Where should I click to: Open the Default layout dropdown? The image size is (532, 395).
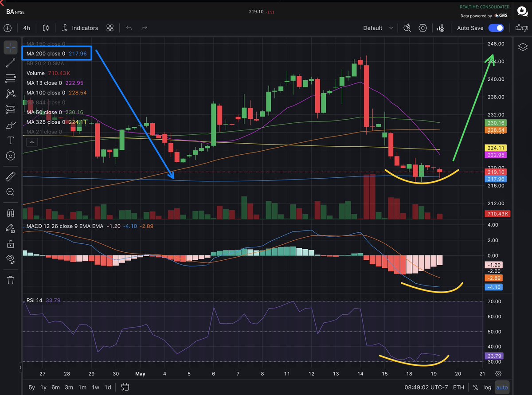(x=378, y=28)
